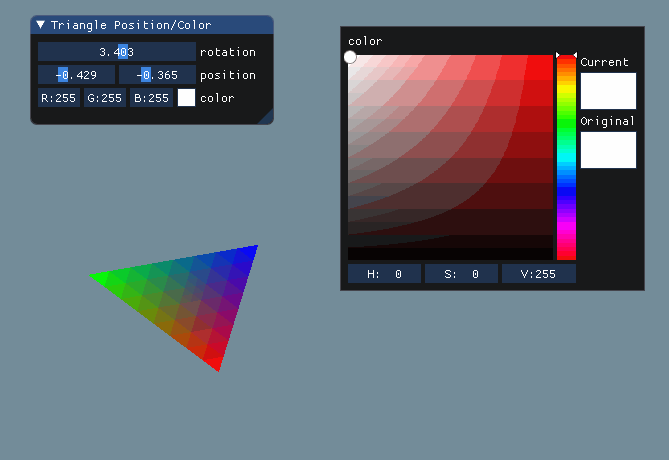Click the Current color preview swatch
The height and width of the screenshot is (460, 669).
pos(608,91)
